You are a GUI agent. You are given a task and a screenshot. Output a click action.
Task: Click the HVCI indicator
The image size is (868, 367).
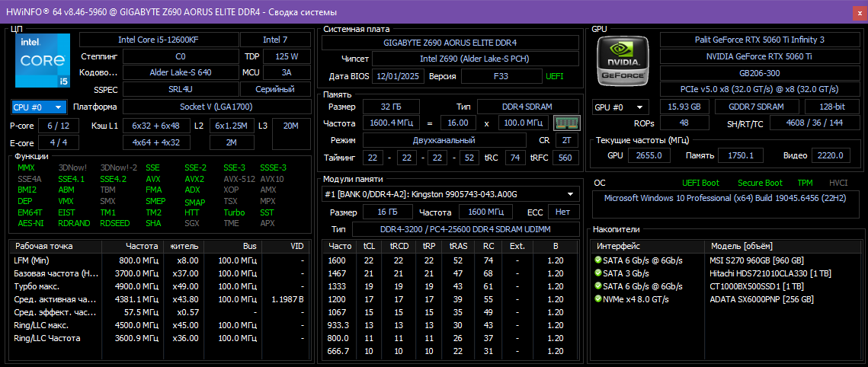(x=838, y=183)
